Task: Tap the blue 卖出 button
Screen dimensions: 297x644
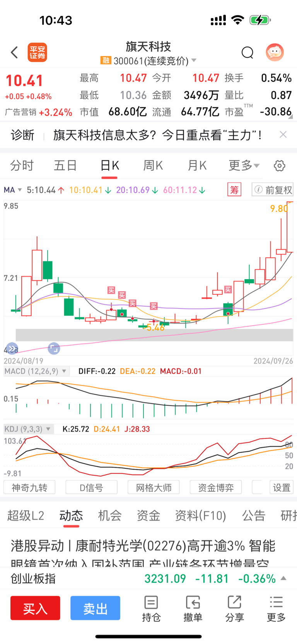Action: (95, 608)
